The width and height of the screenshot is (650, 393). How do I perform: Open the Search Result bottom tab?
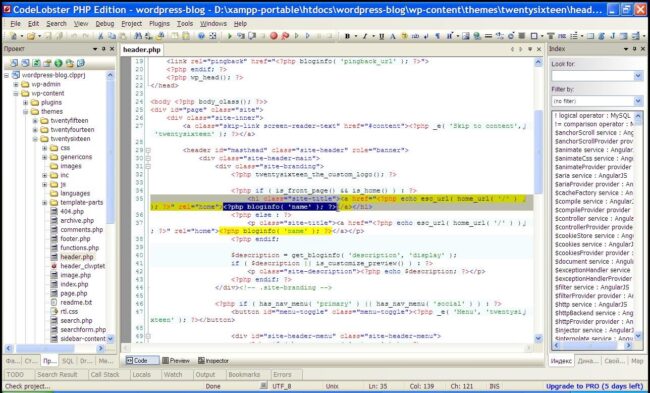point(57,374)
